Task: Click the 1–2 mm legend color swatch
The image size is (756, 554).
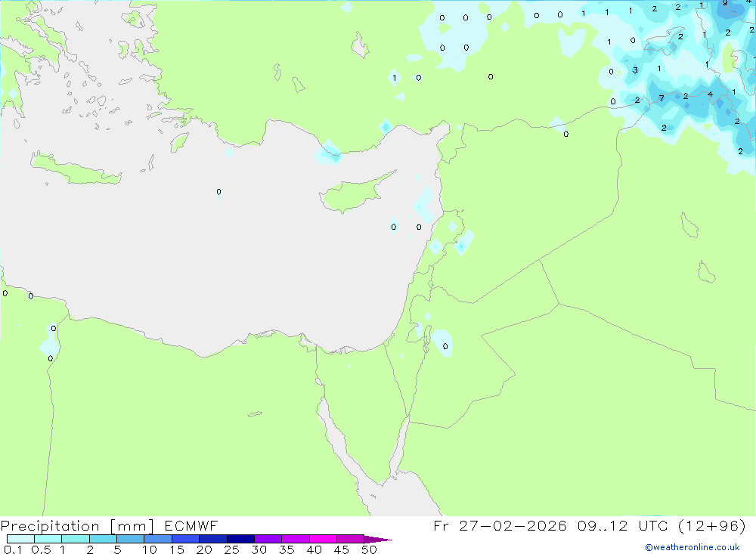Action: click(75, 539)
